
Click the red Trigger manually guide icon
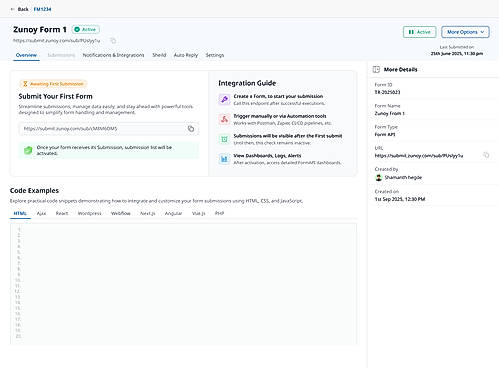pos(224,119)
